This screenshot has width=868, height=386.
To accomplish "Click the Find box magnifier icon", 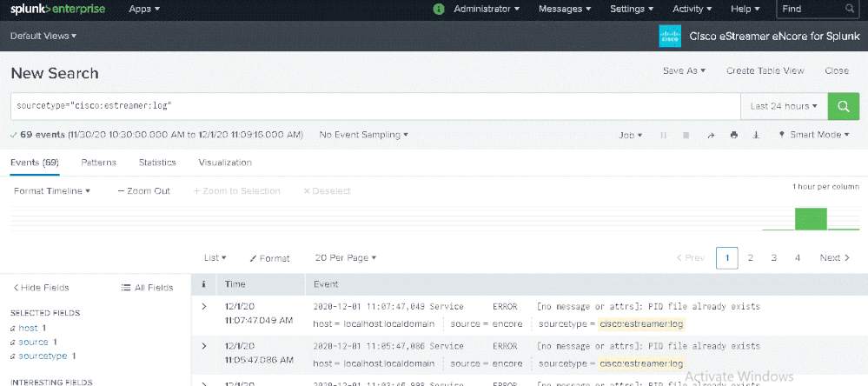I will (849, 9).
